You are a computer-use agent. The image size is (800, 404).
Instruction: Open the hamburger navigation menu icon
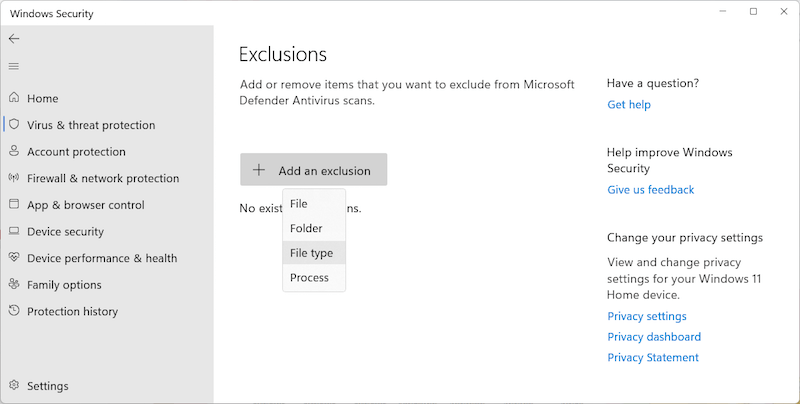tap(14, 66)
